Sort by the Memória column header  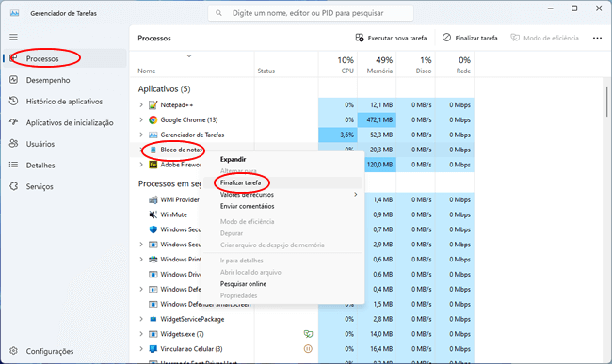pyautogui.click(x=377, y=64)
